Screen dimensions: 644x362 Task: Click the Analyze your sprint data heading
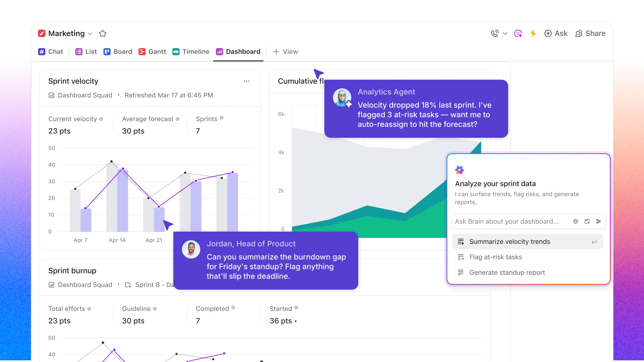[495, 184]
